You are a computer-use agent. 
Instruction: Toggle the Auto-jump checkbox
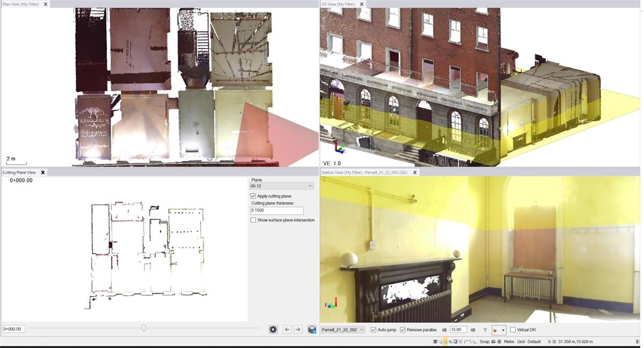point(374,330)
